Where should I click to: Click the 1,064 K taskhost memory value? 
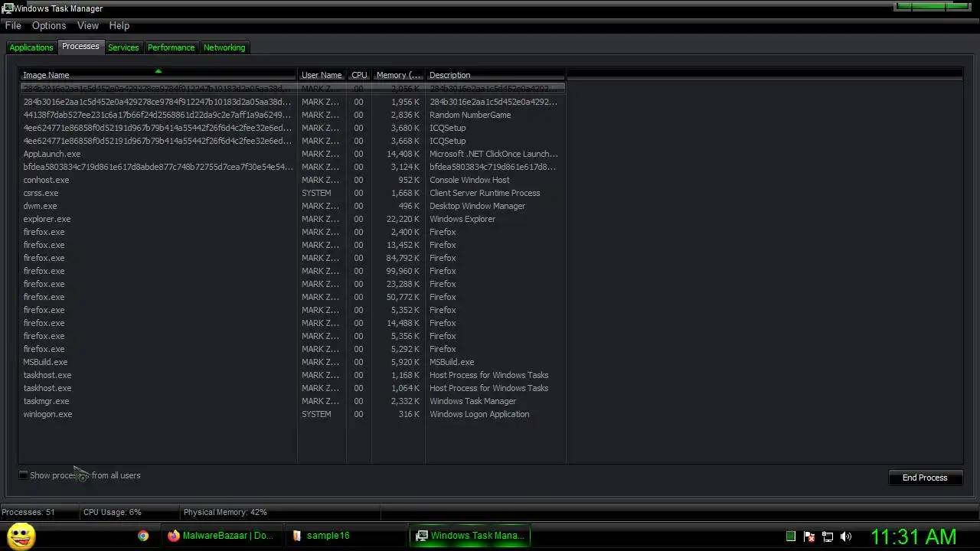(405, 388)
